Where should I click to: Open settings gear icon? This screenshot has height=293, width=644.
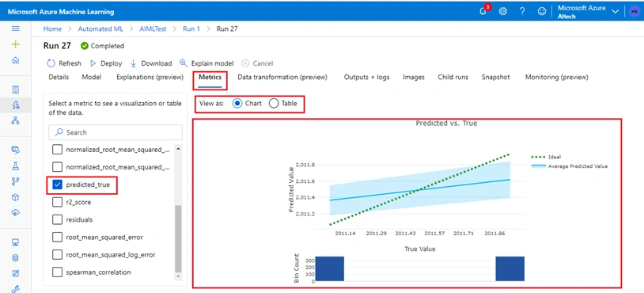[502, 12]
